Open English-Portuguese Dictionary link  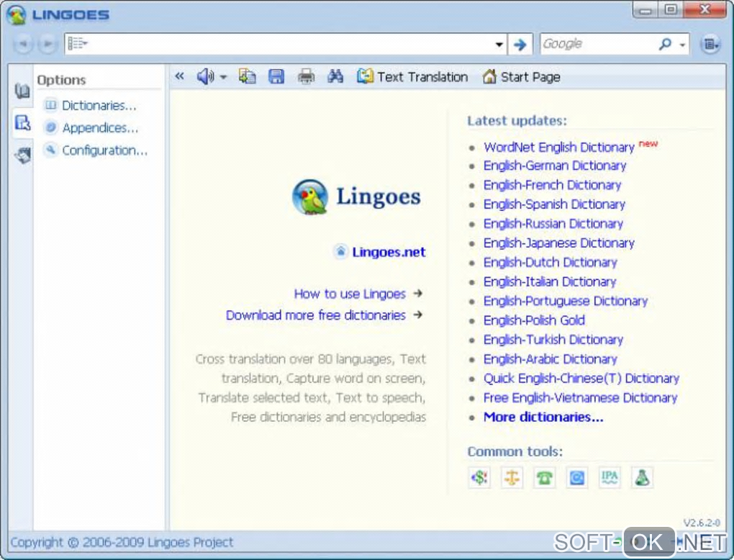click(566, 301)
